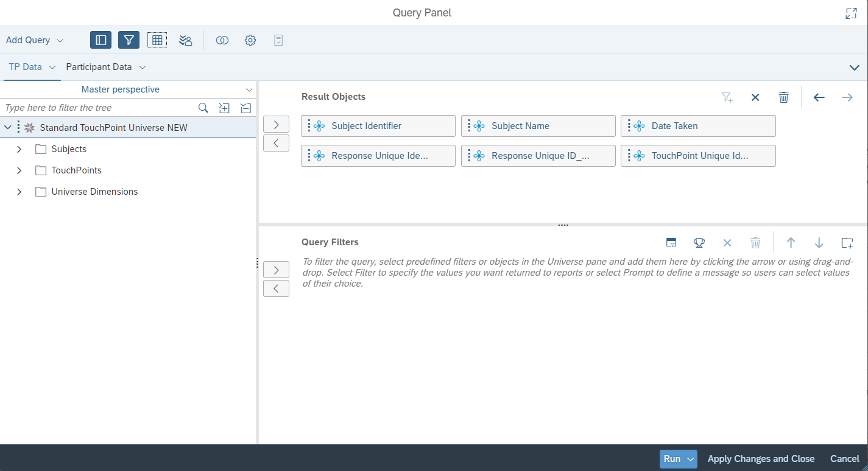Viewport: 868px width, 471px height.
Task: Click drag handle on Subject Identifier object
Action: 309,126
